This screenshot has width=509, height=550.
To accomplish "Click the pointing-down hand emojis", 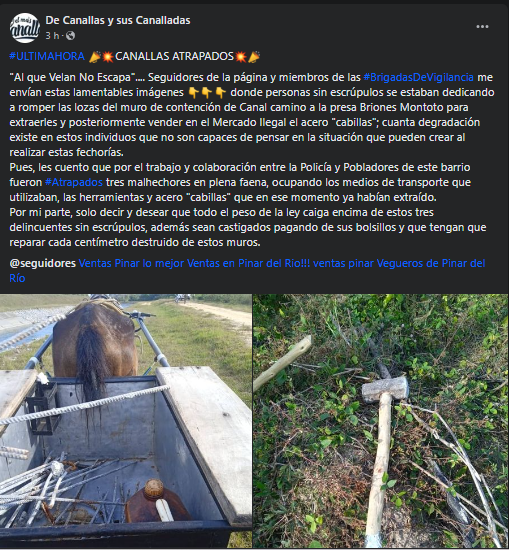I will (207, 93).
